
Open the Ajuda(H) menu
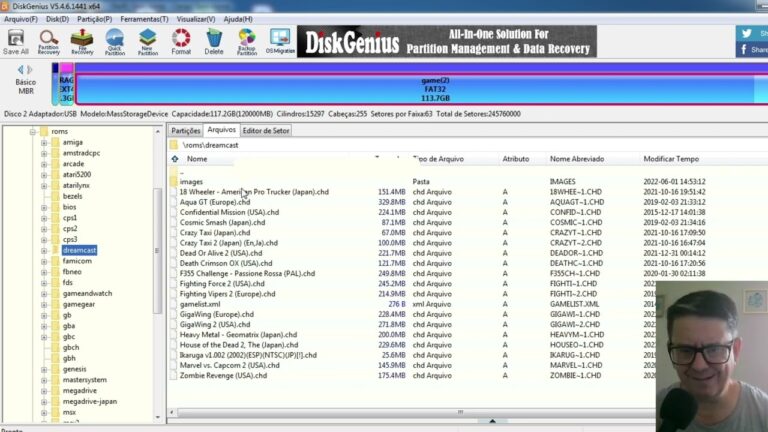point(238,19)
